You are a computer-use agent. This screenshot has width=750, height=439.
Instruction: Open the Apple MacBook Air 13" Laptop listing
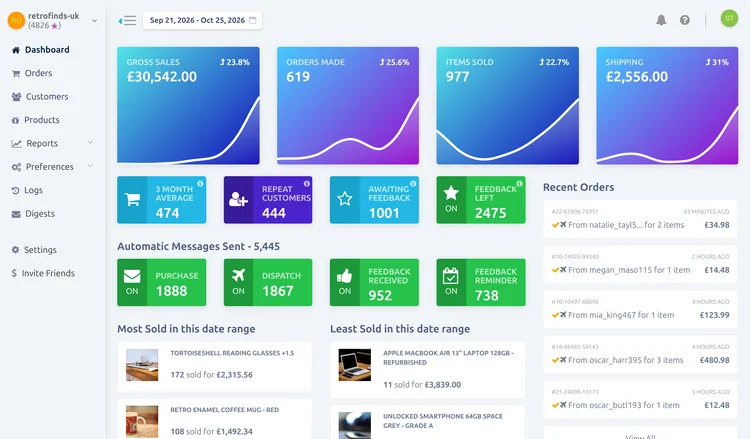tap(427, 370)
